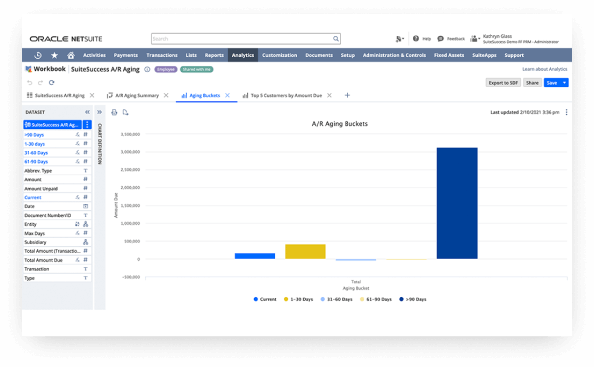
Task: Toggle 61-90 Days legend series
Action: (376, 299)
